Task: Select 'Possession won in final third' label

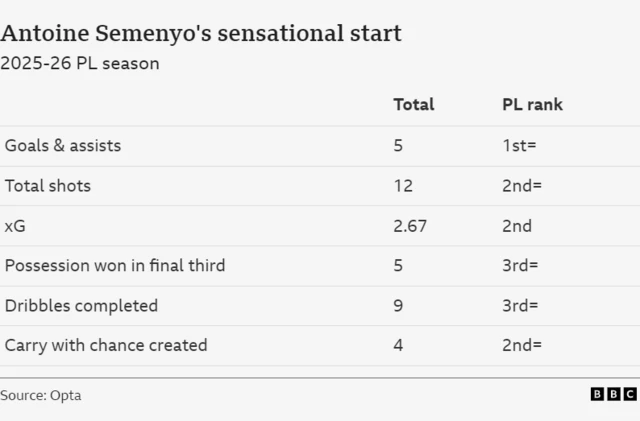Action: point(115,265)
